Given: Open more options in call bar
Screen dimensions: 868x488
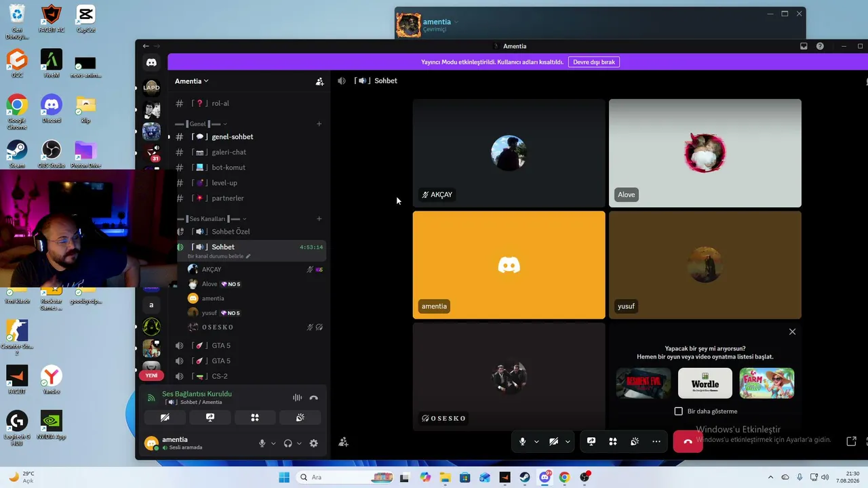Looking at the screenshot, I should (x=656, y=442).
